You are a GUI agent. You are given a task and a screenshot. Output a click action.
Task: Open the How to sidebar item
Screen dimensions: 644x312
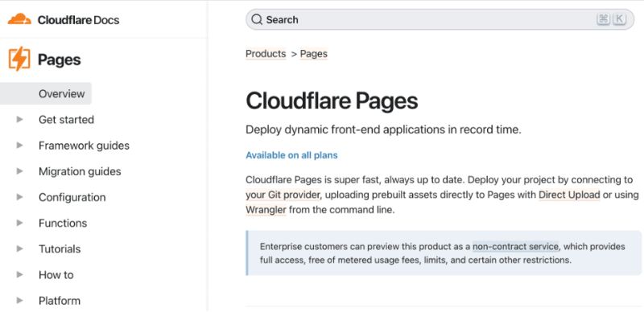click(56, 275)
